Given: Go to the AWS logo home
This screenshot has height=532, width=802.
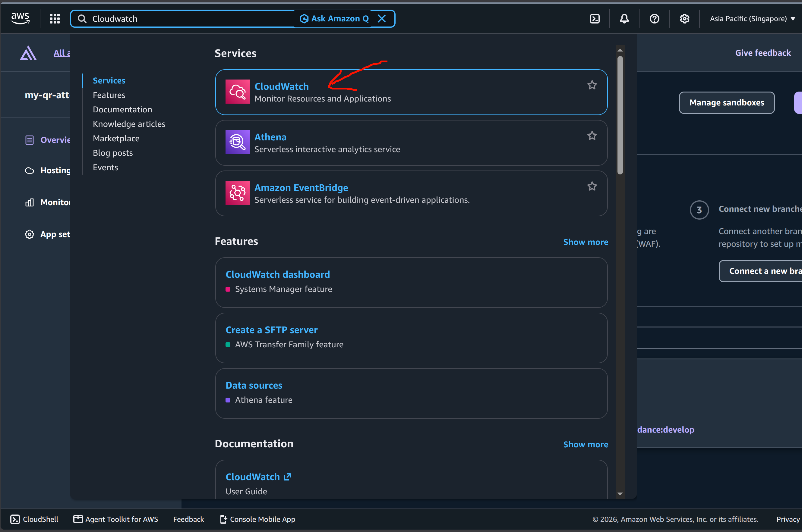Looking at the screenshot, I should point(20,18).
